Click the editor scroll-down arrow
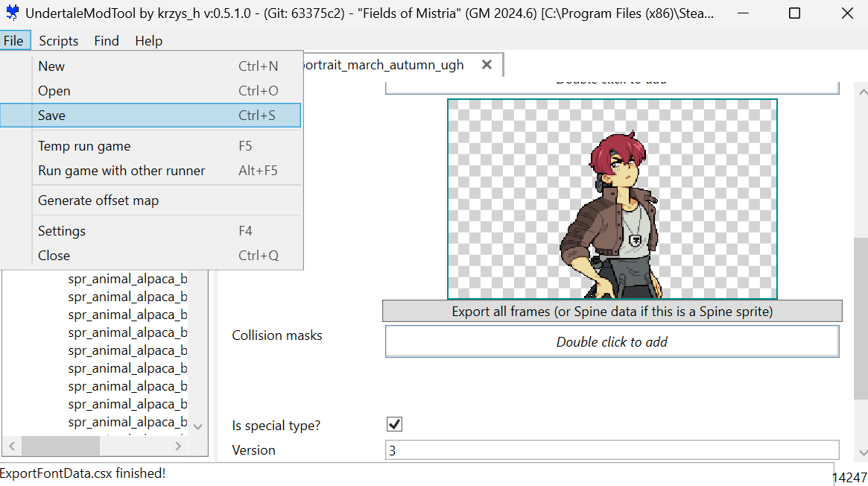This screenshot has height=486, width=868. 863,452
